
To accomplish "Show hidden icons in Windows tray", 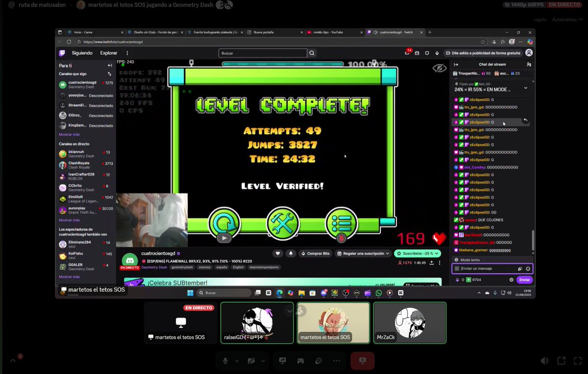I will pos(479,293).
